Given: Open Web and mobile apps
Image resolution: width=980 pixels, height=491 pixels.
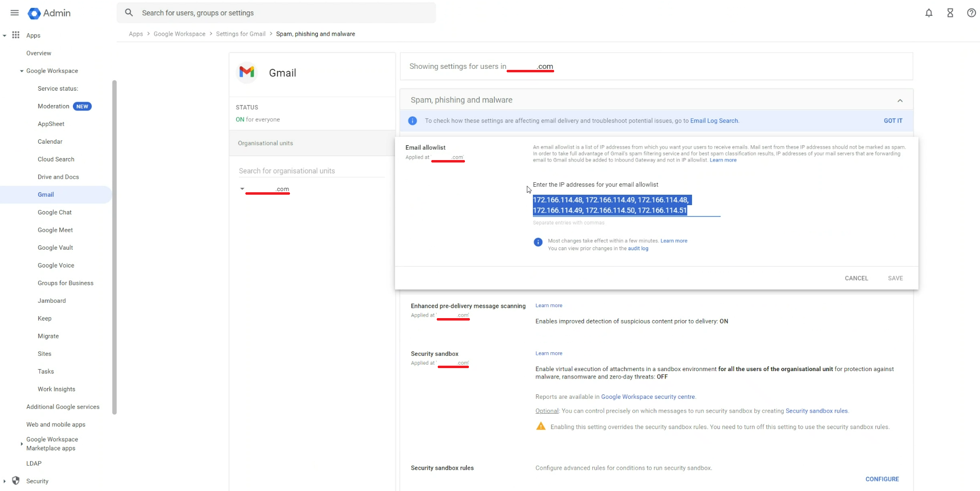Looking at the screenshot, I should (56, 425).
